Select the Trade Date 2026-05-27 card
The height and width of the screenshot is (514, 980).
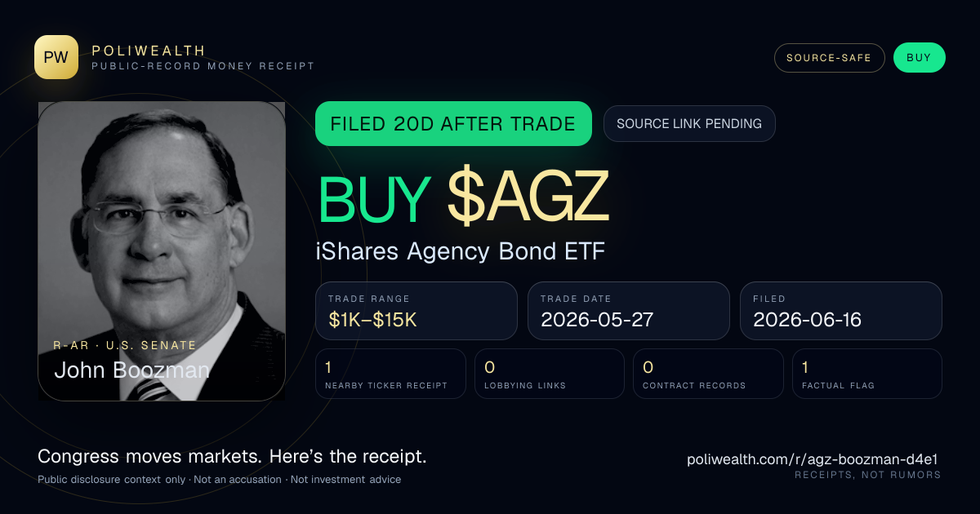[x=629, y=311]
